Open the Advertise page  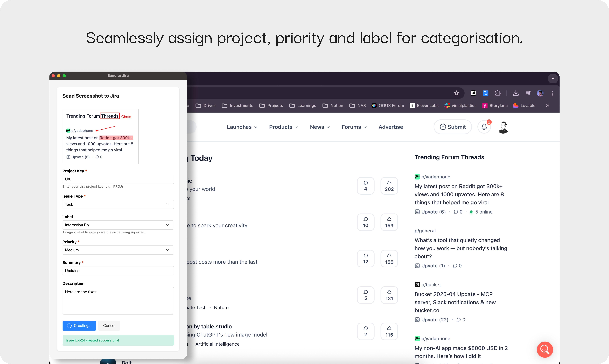click(391, 127)
